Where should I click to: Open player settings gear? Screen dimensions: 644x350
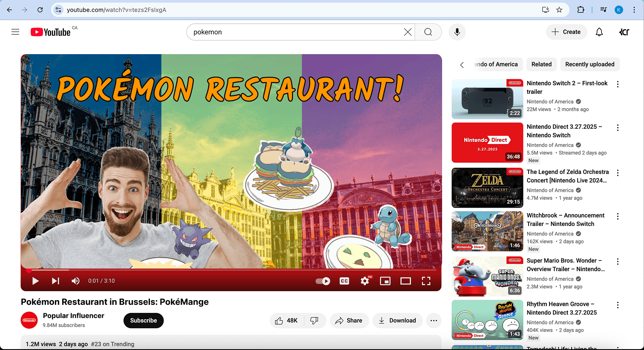[365, 281]
